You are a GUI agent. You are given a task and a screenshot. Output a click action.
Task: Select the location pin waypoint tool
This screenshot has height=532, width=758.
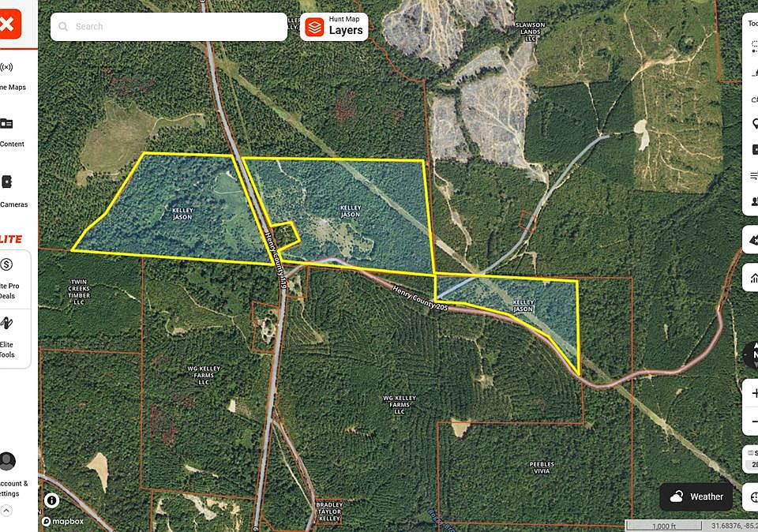755,124
